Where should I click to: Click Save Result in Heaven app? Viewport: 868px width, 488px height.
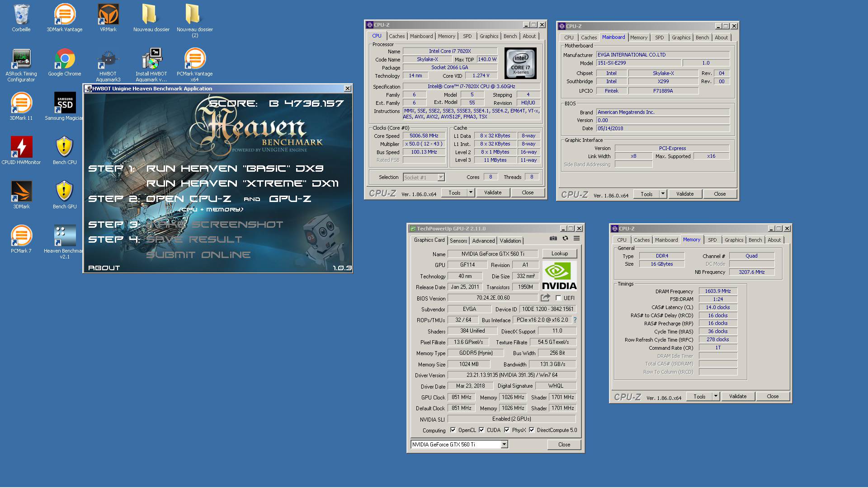click(193, 239)
